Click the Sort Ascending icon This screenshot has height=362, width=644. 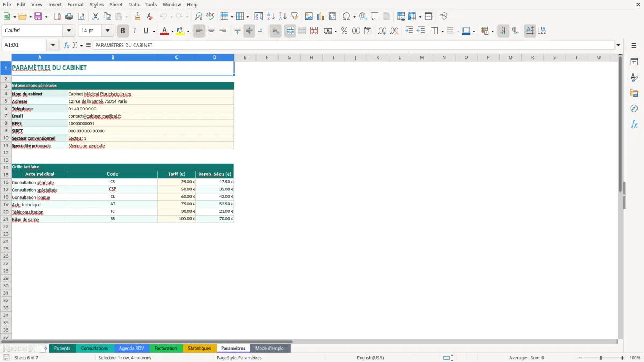click(x=271, y=17)
